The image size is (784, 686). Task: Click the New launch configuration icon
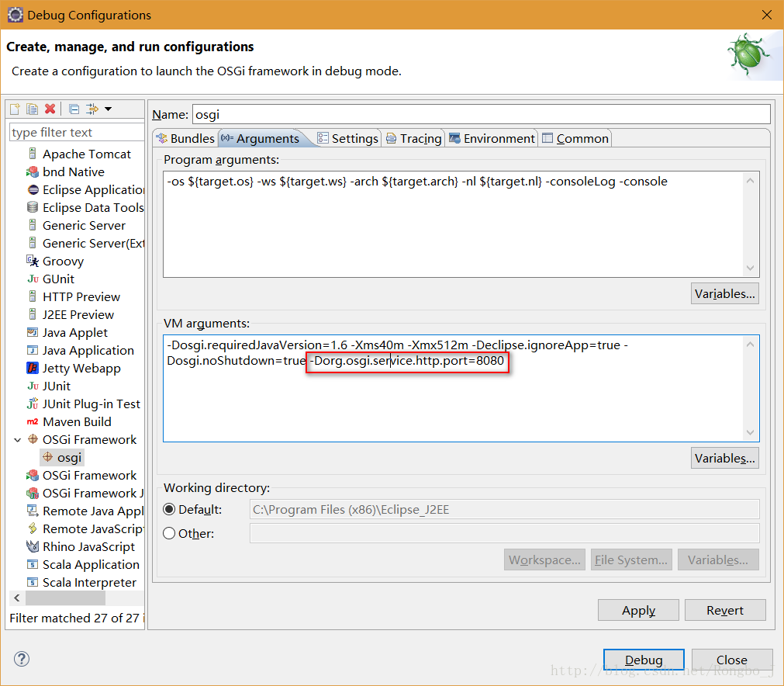pos(15,109)
